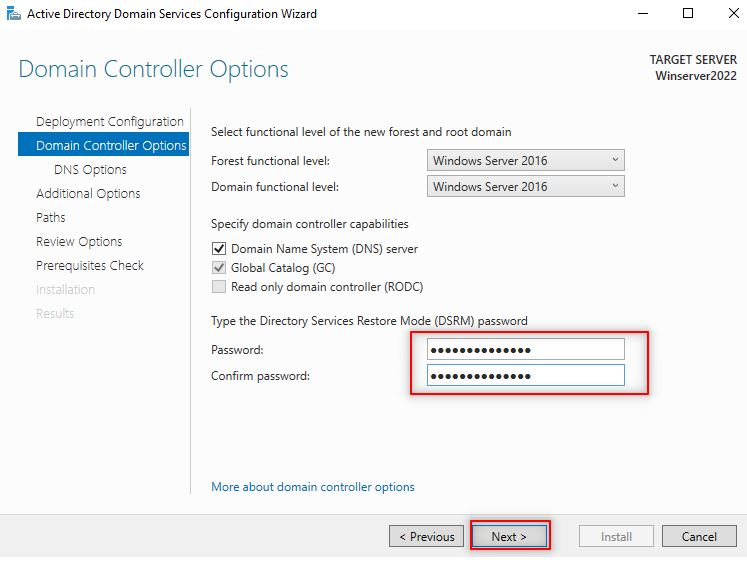Toggle the Global Catalog (GC) checkbox
This screenshot has width=747, height=576.
point(219,268)
